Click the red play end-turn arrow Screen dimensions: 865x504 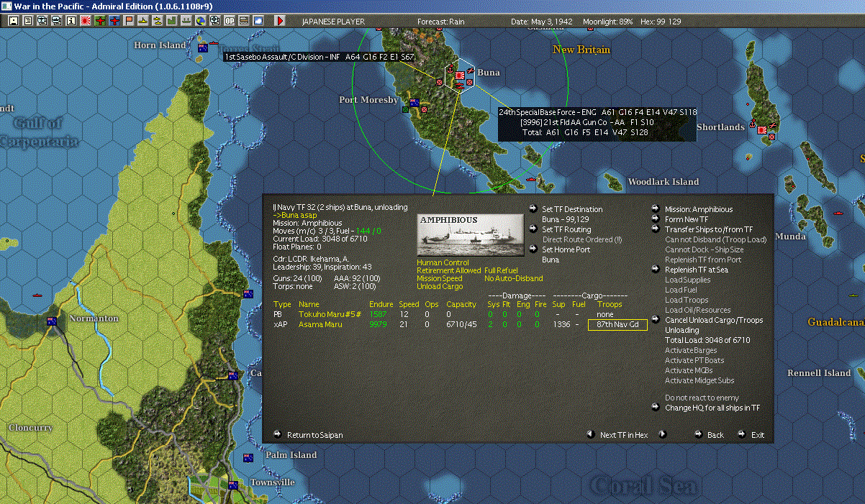(280, 21)
